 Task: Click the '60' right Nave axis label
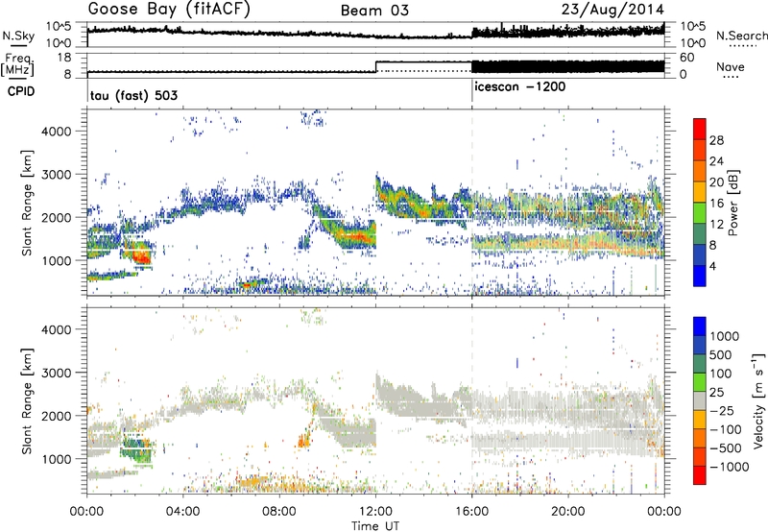(x=686, y=58)
